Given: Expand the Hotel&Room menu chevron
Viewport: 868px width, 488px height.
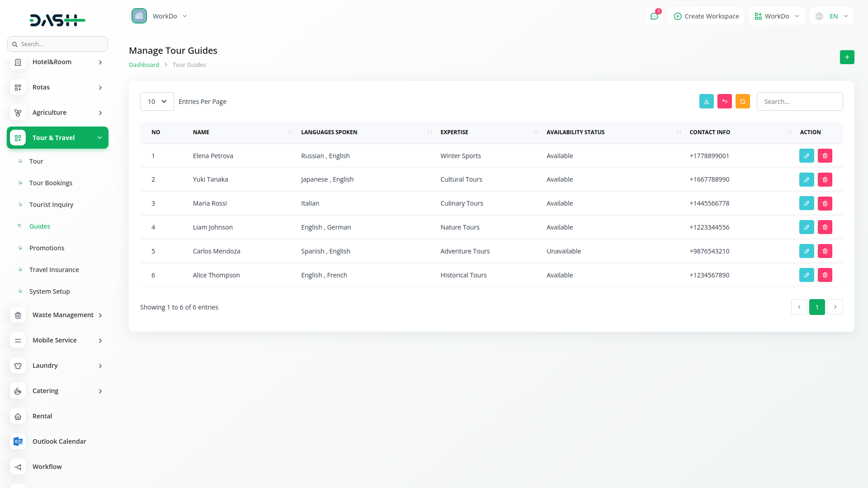Looking at the screenshot, I should pyautogui.click(x=100, y=62).
